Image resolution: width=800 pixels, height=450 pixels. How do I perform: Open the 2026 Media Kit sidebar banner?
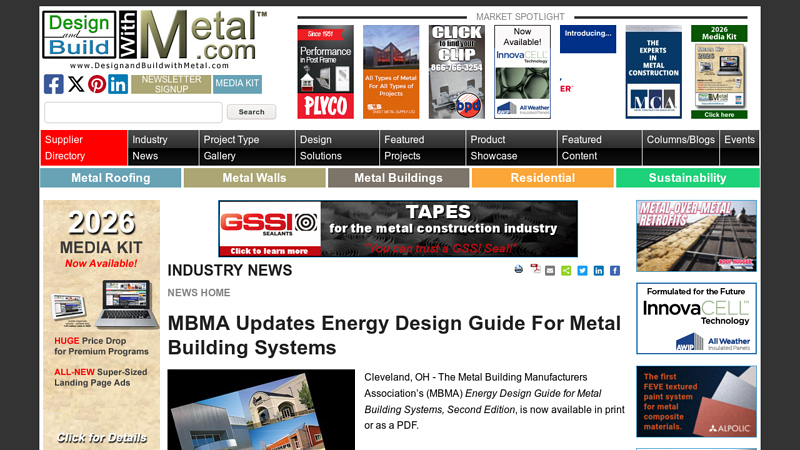tap(102, 325)
